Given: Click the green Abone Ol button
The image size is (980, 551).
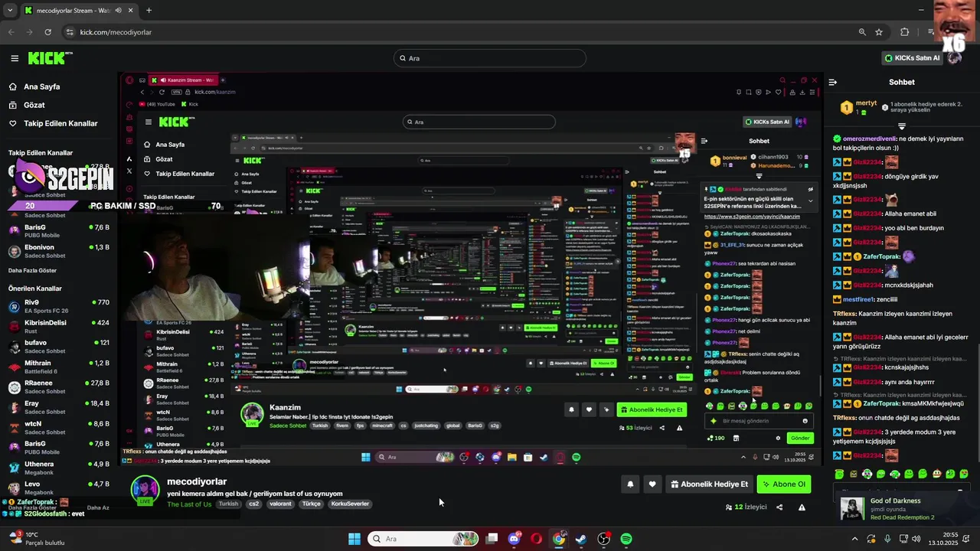Looking at the screenshot, I should (783, 484).
